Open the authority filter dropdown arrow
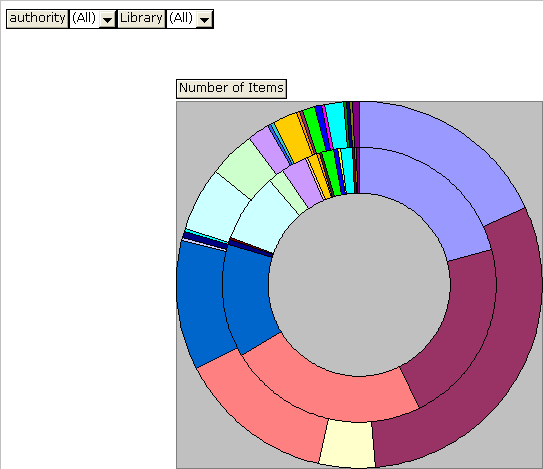Screen dimensions: 543x469 [x=108, y=19]
